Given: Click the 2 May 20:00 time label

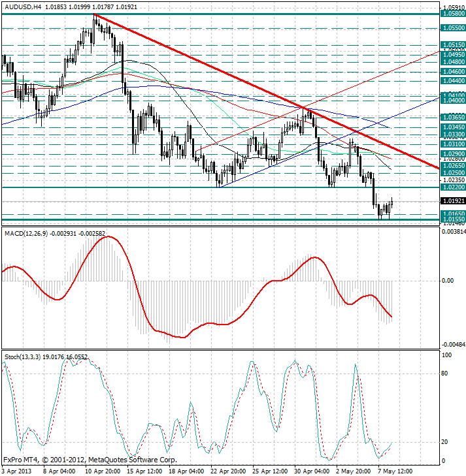Looking at the screenshot, I should [354, 471].
